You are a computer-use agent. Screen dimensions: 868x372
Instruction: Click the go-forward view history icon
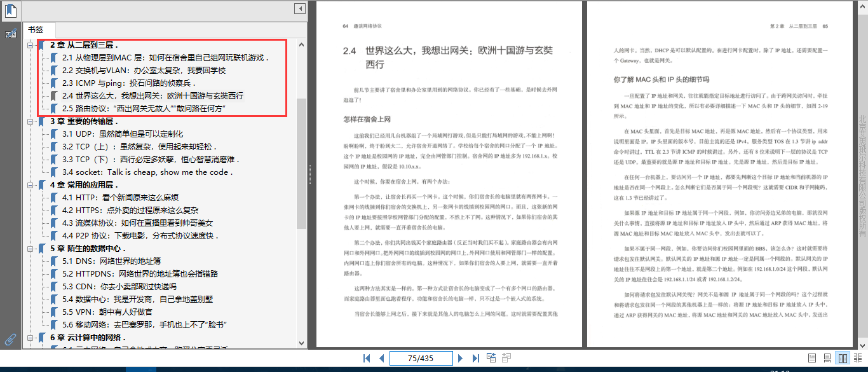pyautogui.click(x=506, y=357)
